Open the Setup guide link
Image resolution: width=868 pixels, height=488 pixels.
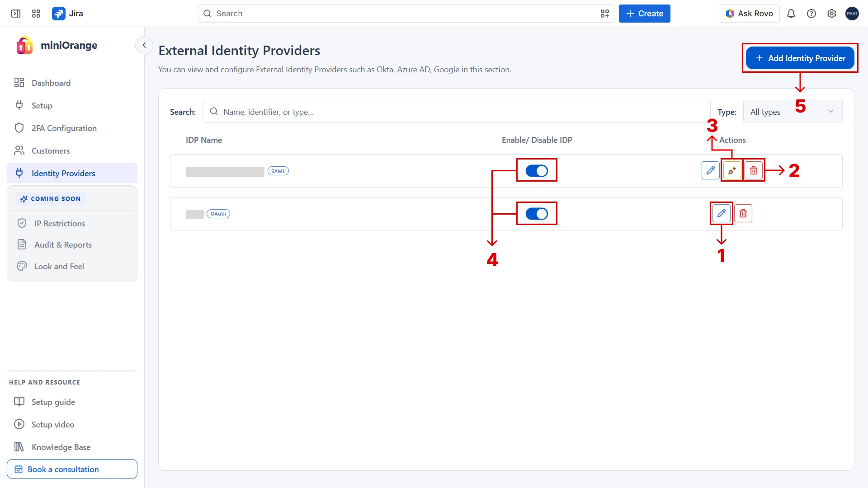tap(72, 402)
